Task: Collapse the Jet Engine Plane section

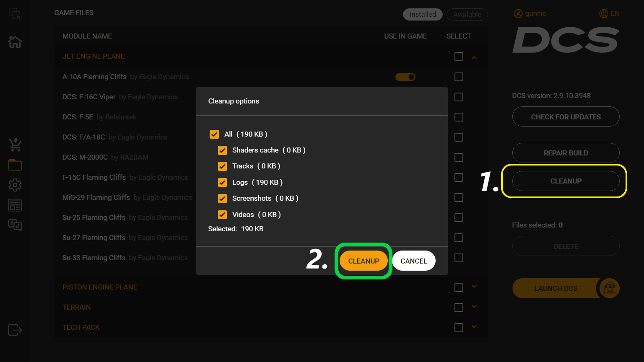Action: click(474, 57)
